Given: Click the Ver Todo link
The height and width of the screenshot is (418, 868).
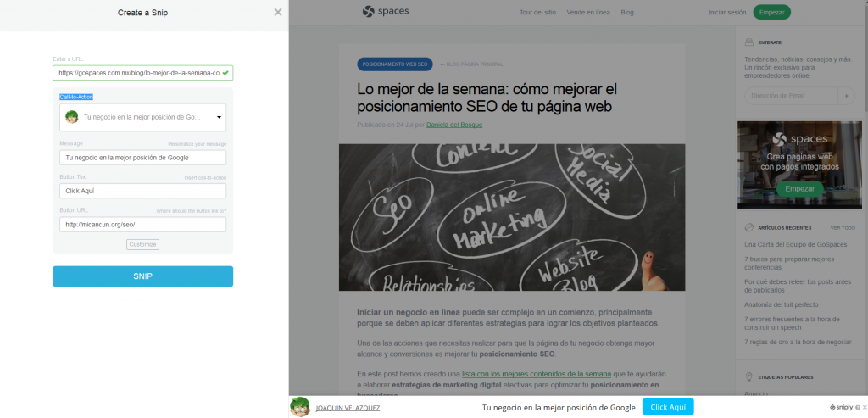Looking at the screenshot, I should (843, 228).
